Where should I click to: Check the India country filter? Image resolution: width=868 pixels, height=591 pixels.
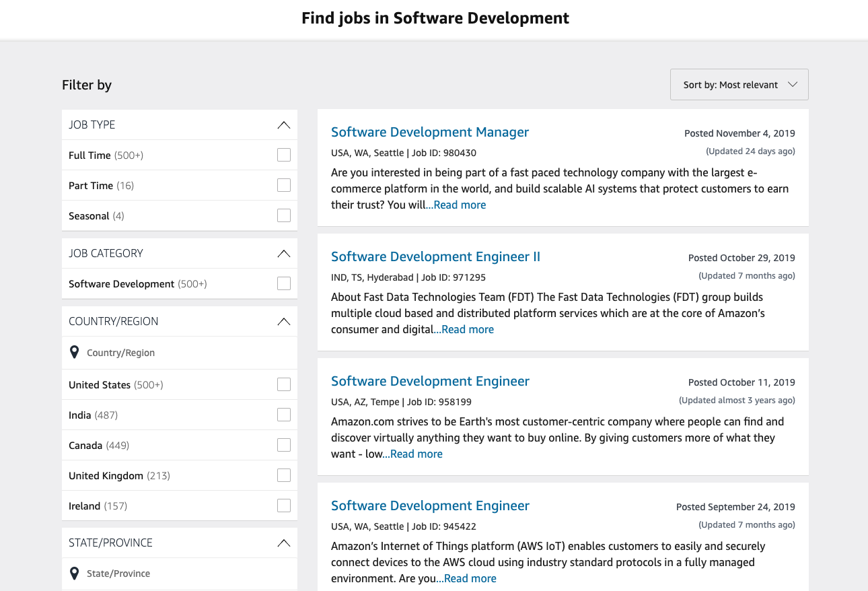point(284,415)
